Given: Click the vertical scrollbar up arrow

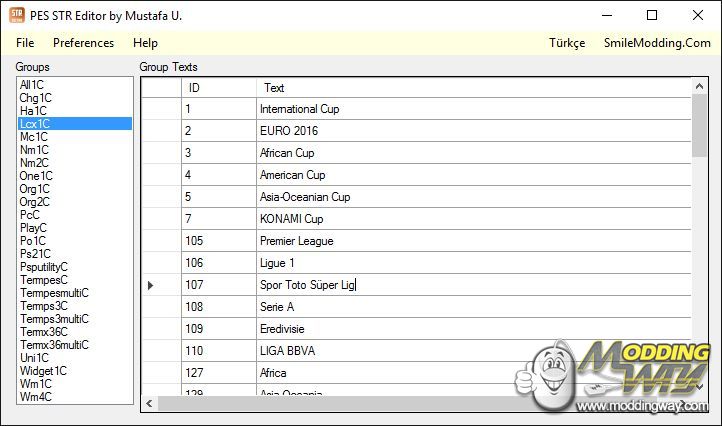Looking at the screenshot, I should click(698, 88).
